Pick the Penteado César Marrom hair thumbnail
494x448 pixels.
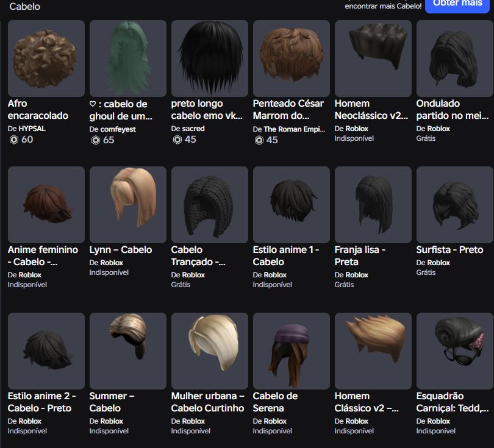292,59
